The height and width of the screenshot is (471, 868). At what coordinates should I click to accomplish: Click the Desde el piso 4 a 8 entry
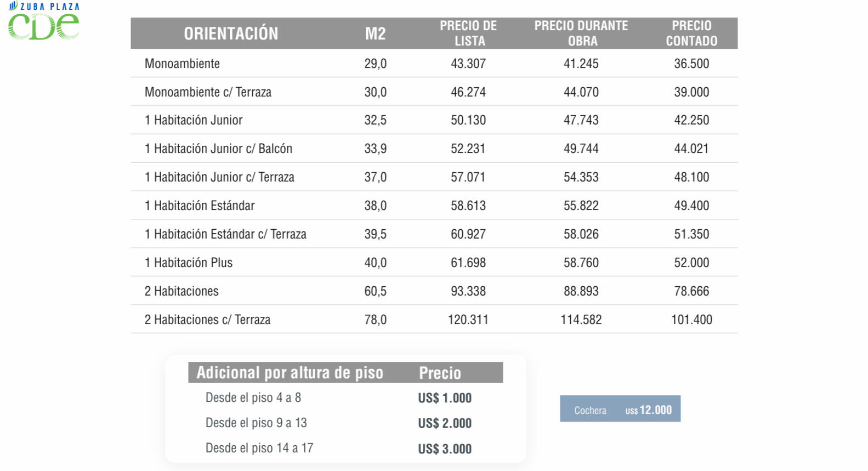click(253, 398)
